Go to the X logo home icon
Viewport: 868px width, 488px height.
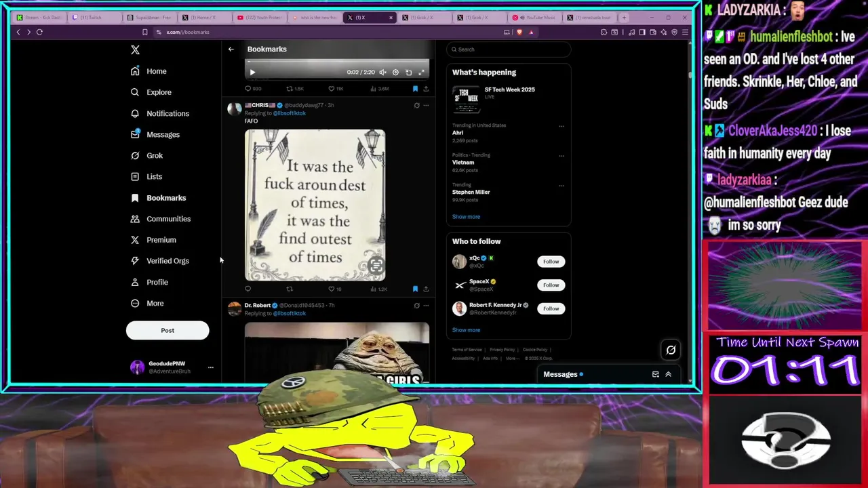135,49
